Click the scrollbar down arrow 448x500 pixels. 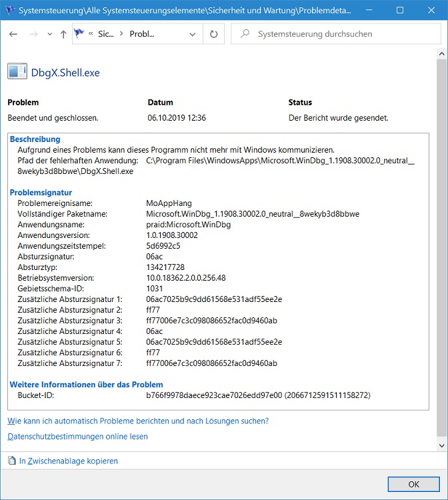(441, 445)
